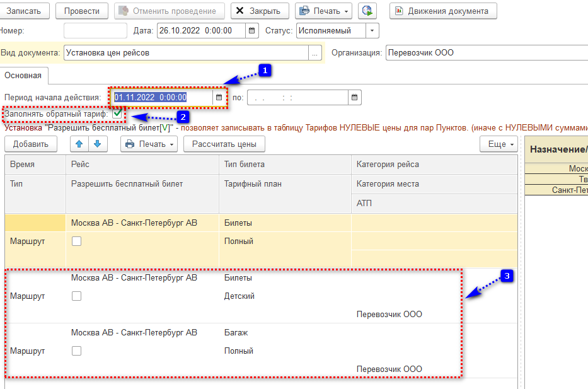Move row up with blue up arrow
This screenshot has height=389, width=588.
(79, 144)
